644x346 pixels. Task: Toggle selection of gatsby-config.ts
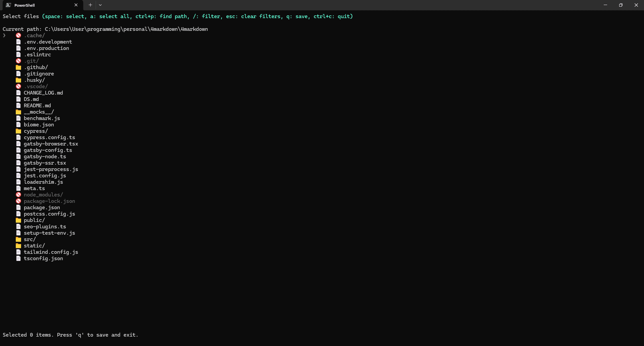click(48, 150)
